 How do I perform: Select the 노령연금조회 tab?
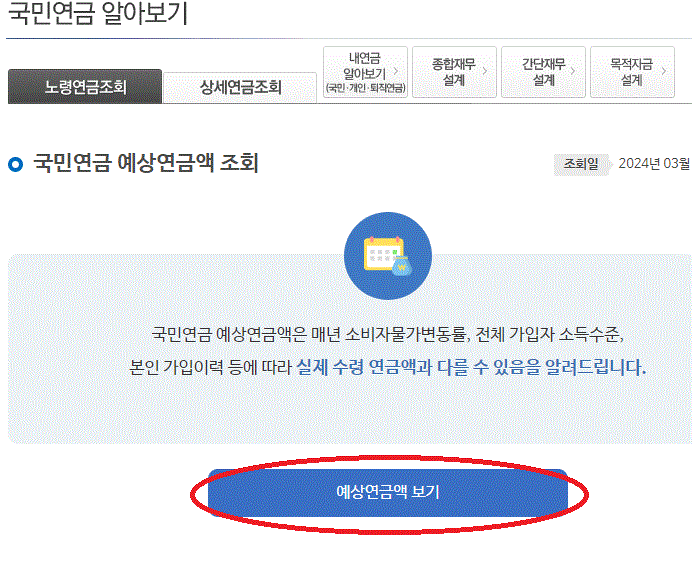coord(85,87)
